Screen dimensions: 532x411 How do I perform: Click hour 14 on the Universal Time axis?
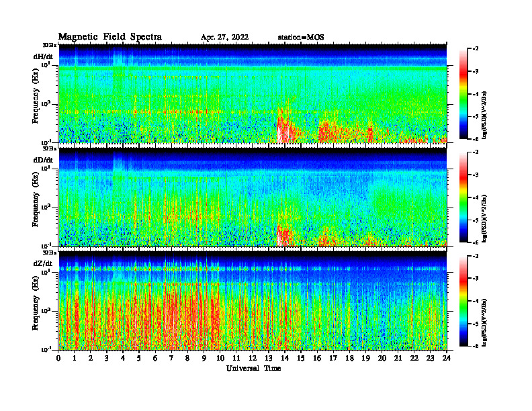285,359
